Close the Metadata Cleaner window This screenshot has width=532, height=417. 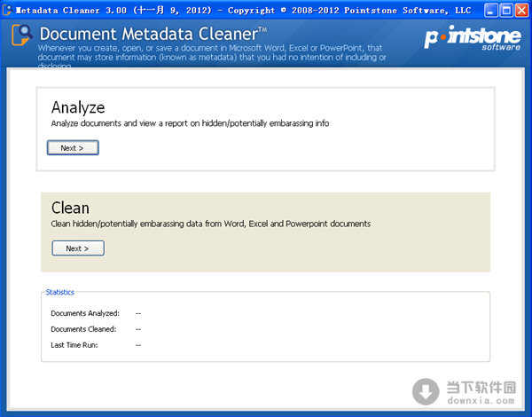click(x=522, y=10)
